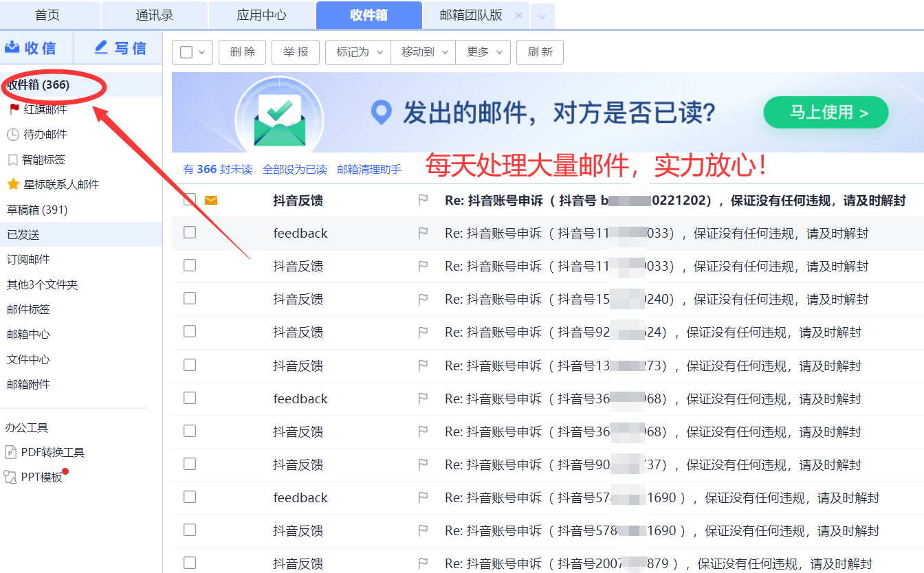924x573 pixels.
Task: Open the 标记为 dropdown
Action: coord(359,52)
